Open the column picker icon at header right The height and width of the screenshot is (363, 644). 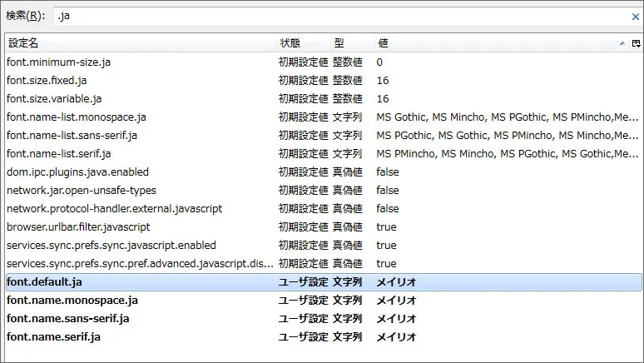(636, 42)
